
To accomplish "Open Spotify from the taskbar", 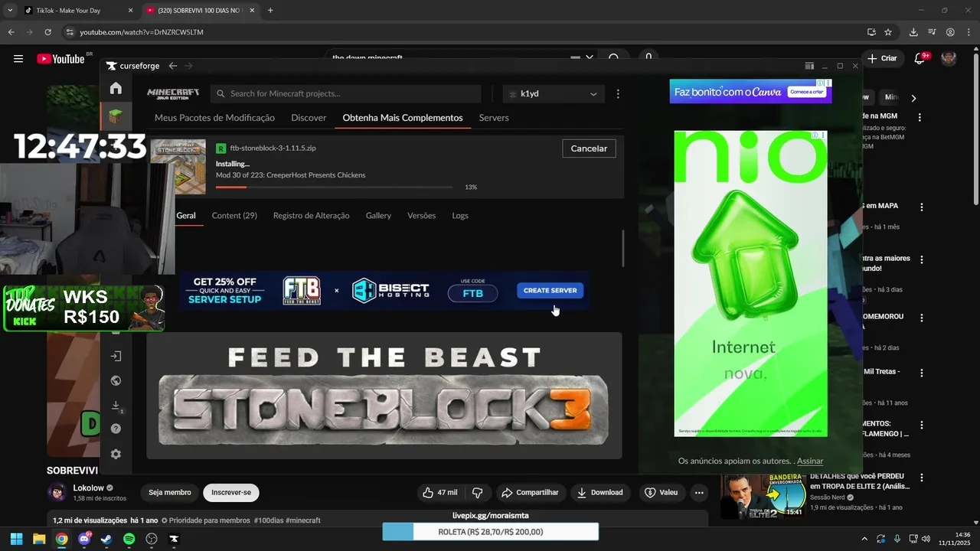I will [129, 539].
